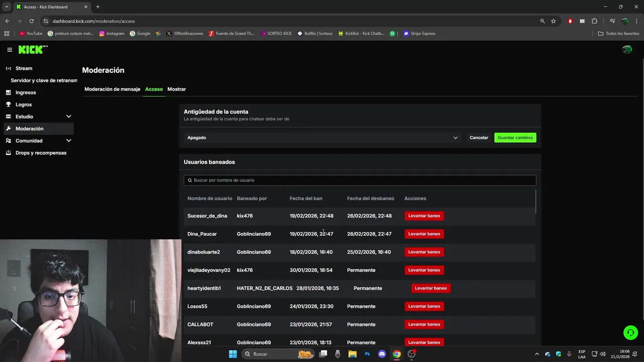
Task: Open Chrome extensions puzzle icon
Action: (594, 21)
